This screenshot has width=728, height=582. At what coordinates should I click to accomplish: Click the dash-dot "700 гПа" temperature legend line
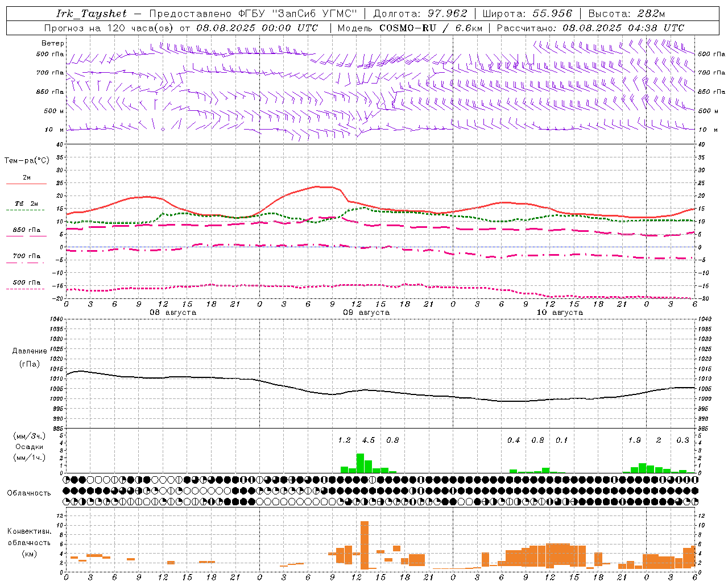25,263
